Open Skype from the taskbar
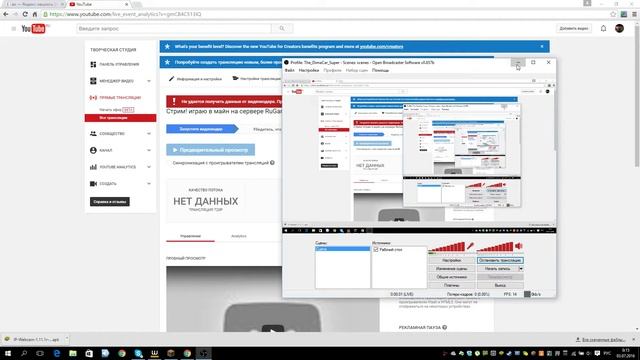Viewport: 640px width, 360px height. coord(138,353)
